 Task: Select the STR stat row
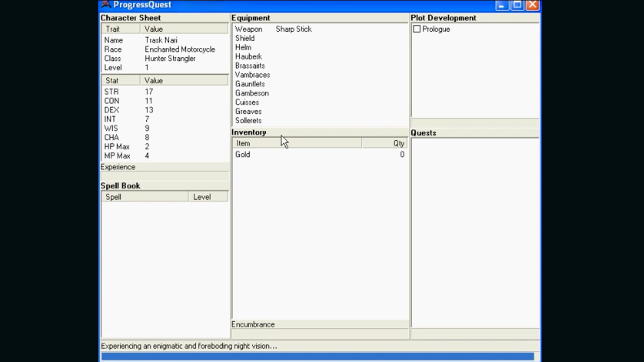coord(112,92)
